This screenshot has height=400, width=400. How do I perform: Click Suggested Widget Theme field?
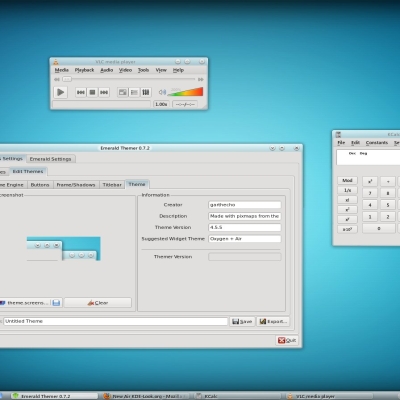click(x=245, y=239)
